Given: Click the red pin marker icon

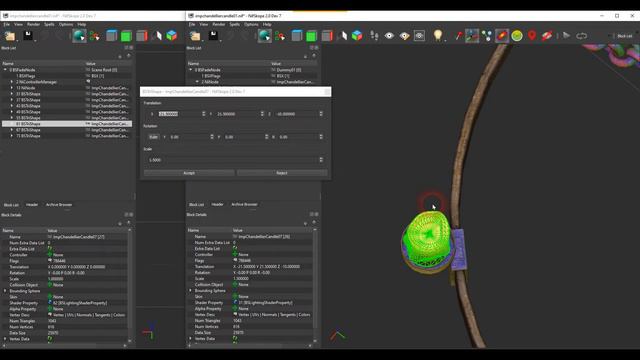Looking at the screenshot, I should [458, 36].
